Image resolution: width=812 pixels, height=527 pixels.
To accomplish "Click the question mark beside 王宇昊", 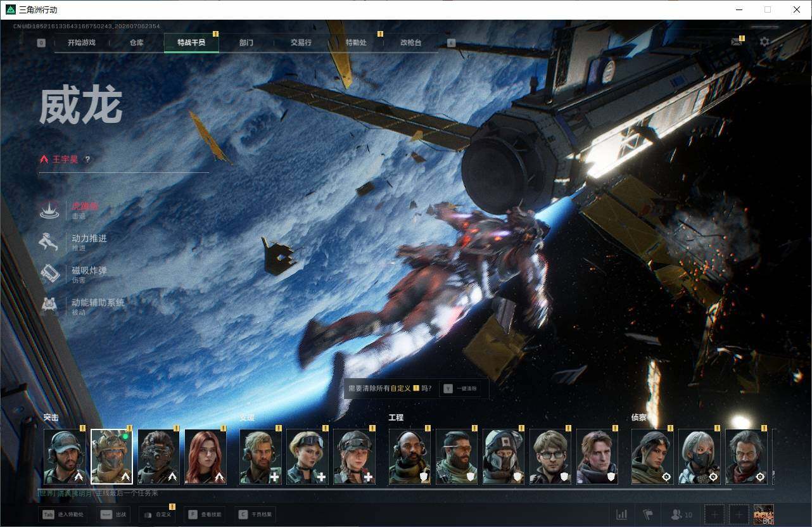I will [x=87, y=160].
